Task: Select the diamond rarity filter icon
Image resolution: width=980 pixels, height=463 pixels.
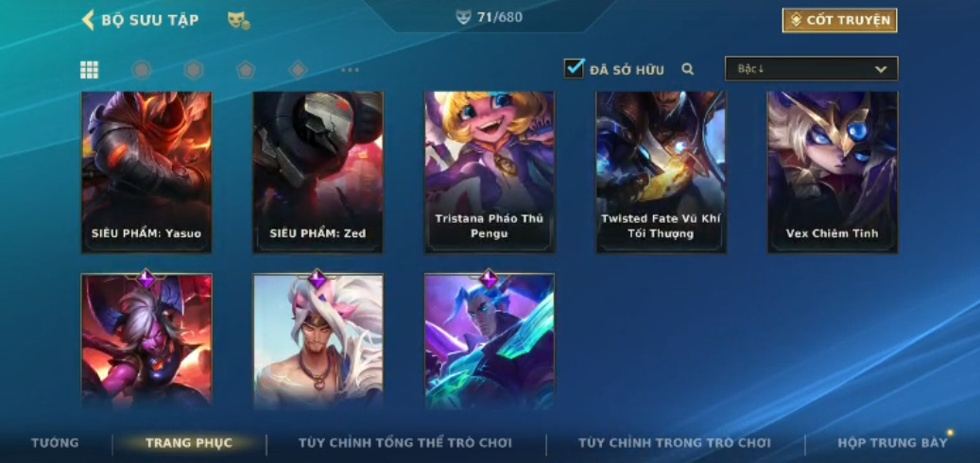Action: (298, 70)
